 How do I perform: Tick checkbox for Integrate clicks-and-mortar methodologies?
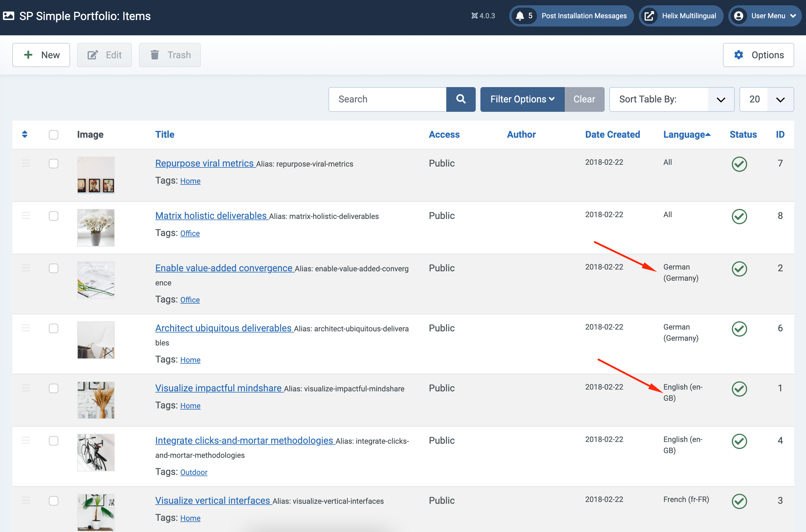click(x=53, y=441)
